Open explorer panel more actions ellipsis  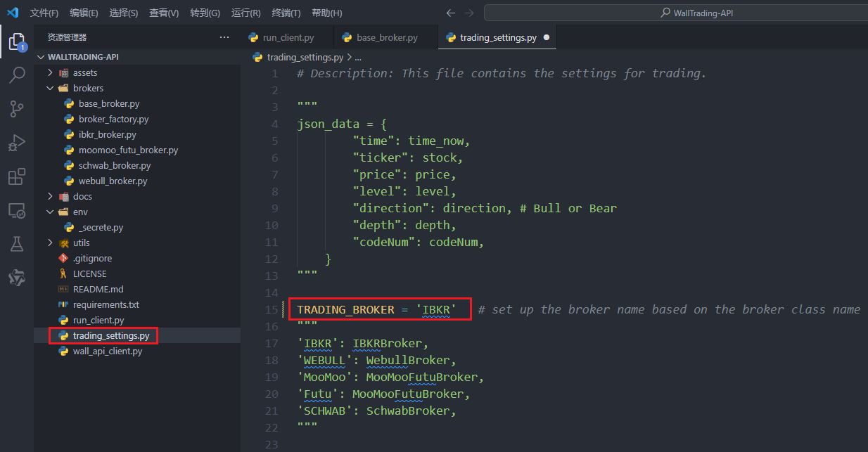(224, 37)
